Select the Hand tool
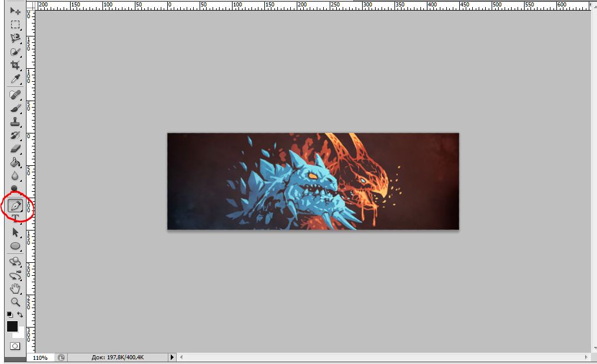This screenshot has width=597, height=364. pyautogui.click(x=15, y=289)
